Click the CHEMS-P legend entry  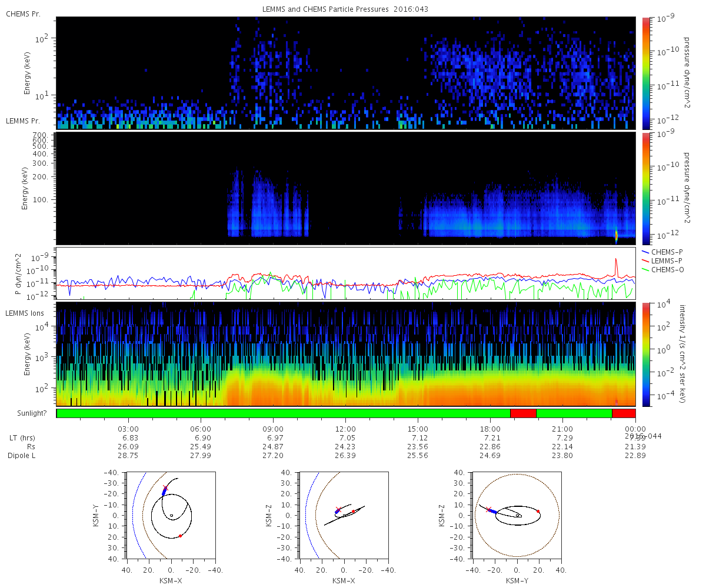pos(664,252)
